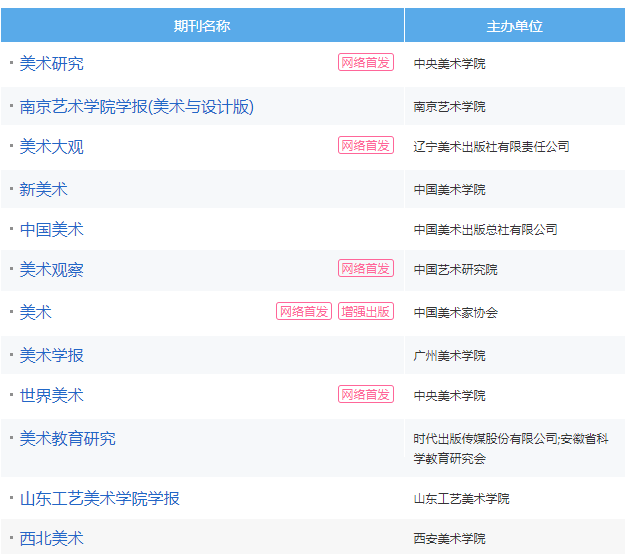The image size is (625, 554).
Task: Open 南京艺术学院学报(美术与设计版) journal
Action: [137, 107]
